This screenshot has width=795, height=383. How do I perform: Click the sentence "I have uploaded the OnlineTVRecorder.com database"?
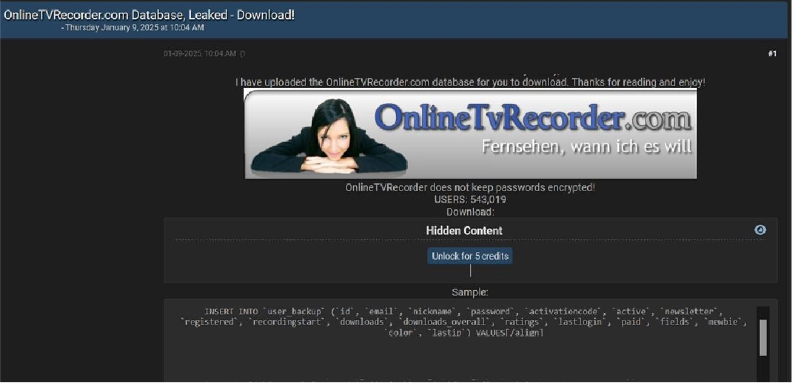tap(470, 82)
